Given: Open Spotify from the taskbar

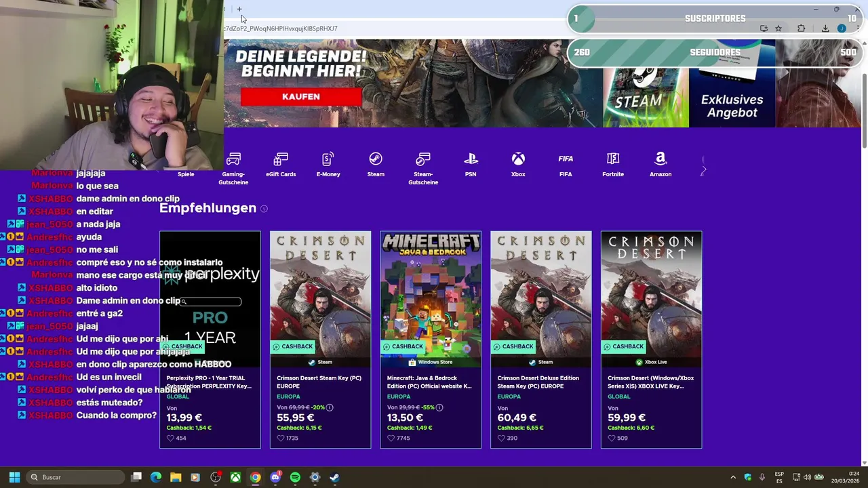Looking at the screenshot, I should pyautogui.click(x=295, y=477).
